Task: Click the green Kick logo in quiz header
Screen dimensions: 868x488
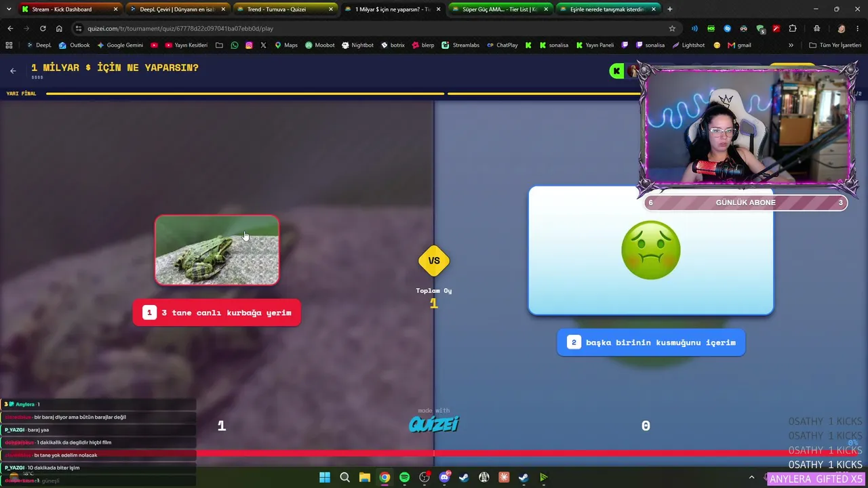Action: tap(616, 70)
